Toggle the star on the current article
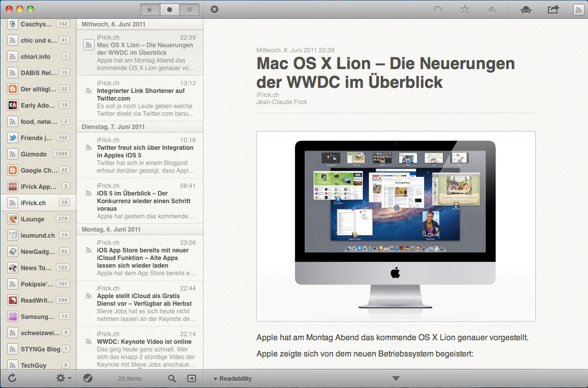 [465, 10]
